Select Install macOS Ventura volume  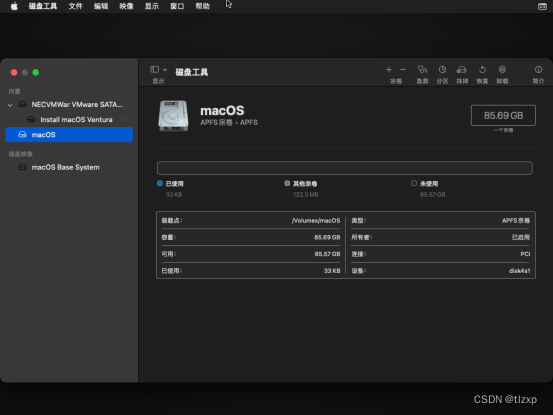tap(69, 120)
